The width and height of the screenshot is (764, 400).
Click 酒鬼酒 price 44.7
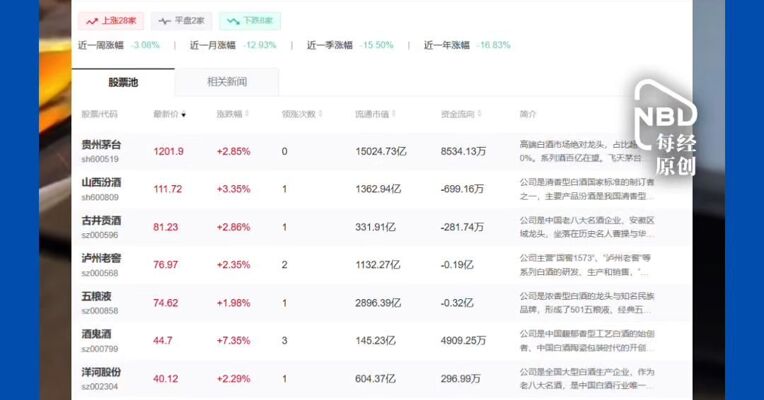(163, 341)
